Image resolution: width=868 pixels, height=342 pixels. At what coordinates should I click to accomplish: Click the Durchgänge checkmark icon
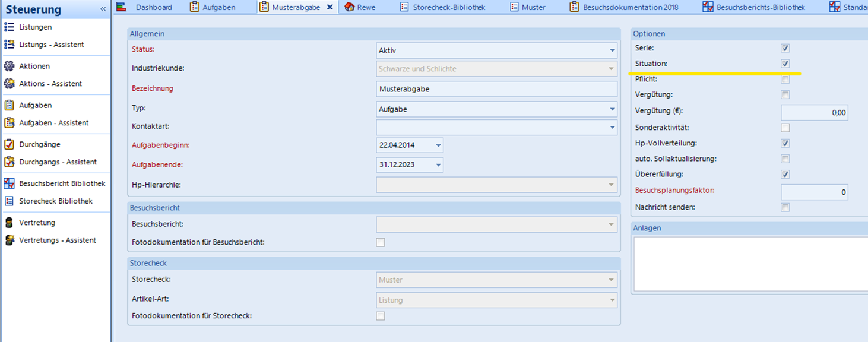pyautogui.click(x=9, y=145)
